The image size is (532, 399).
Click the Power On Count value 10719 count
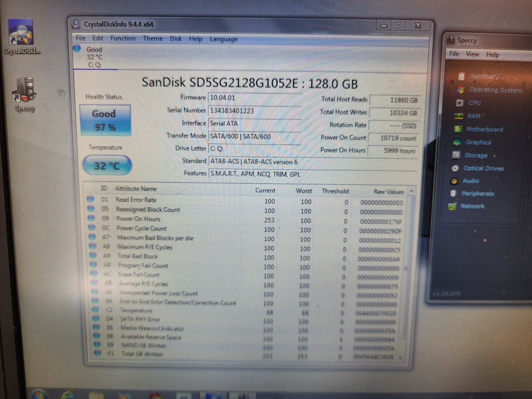coord(393,138)
